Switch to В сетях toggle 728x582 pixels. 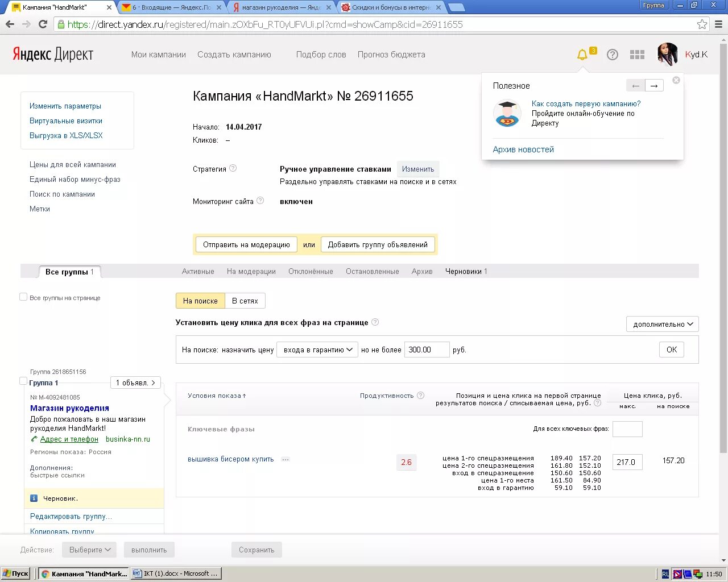coord(245,301)
